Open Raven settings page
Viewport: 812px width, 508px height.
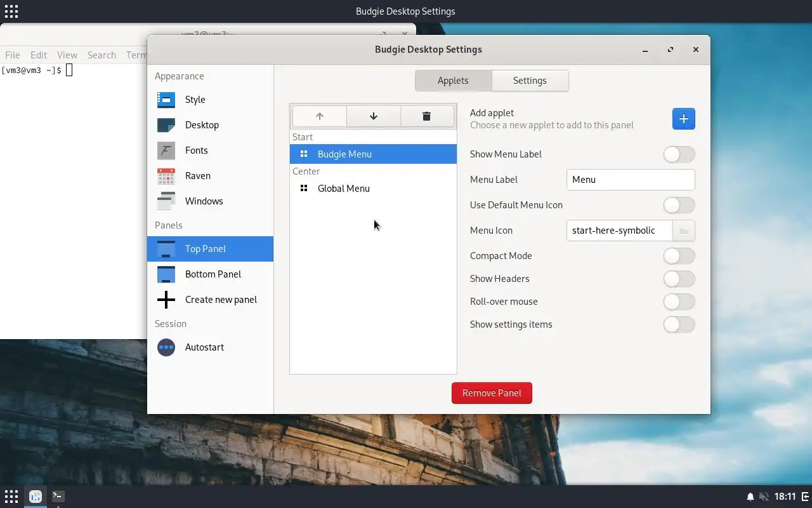click(210, 176)
